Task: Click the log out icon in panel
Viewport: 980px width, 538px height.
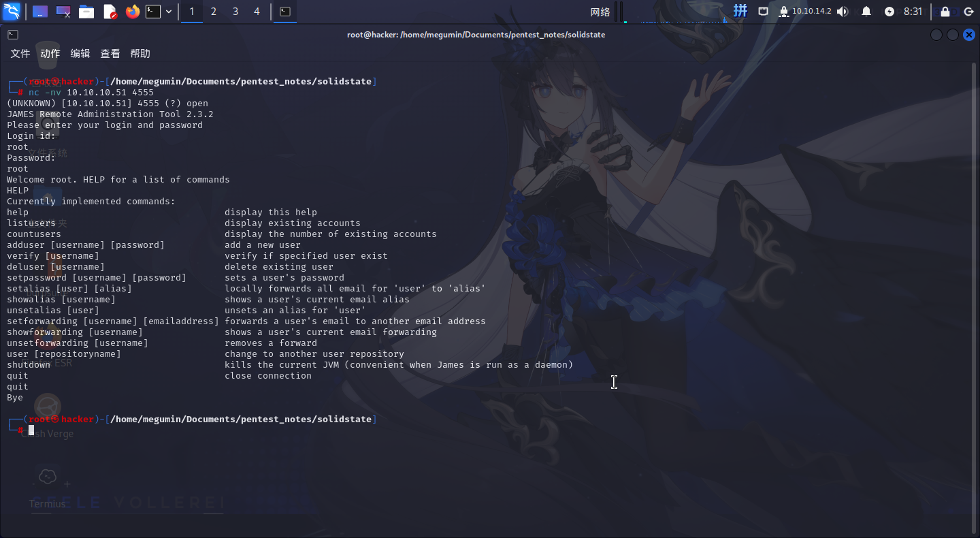Action: click(968, 12)
